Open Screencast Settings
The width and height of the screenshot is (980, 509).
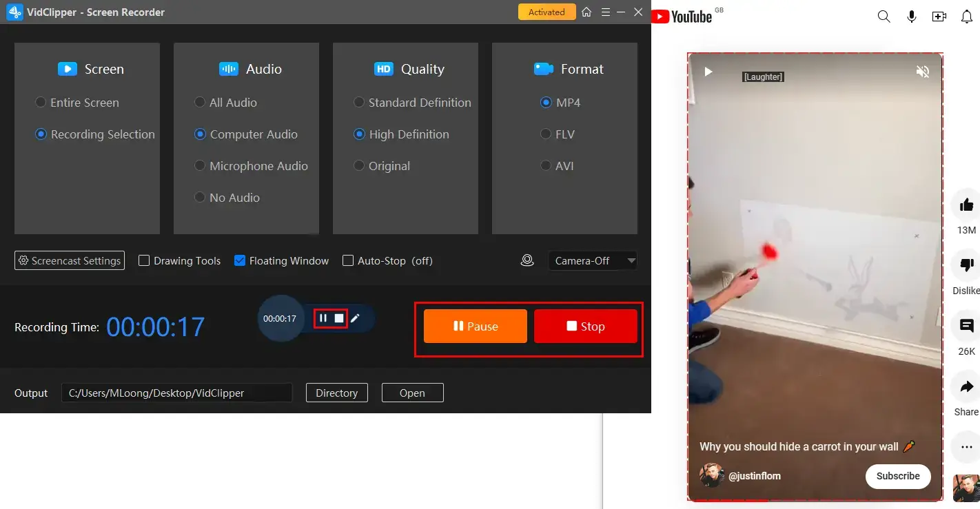[70, 260]
